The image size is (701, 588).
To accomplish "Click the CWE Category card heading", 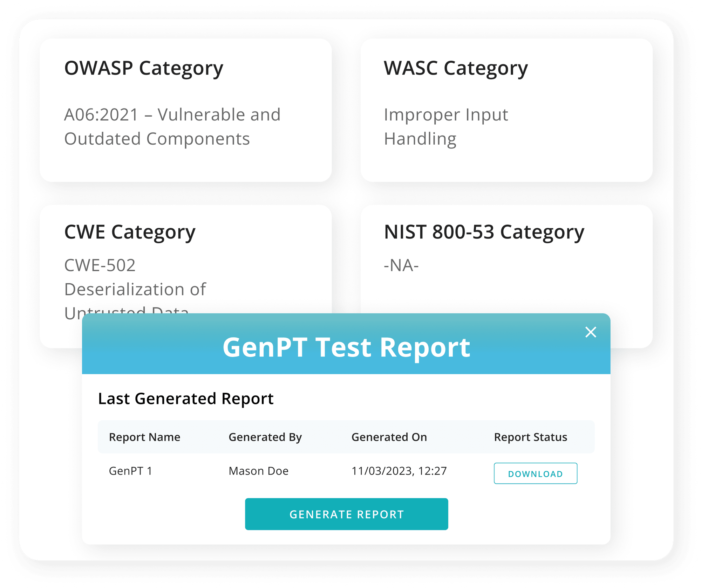I will point(130,232).
